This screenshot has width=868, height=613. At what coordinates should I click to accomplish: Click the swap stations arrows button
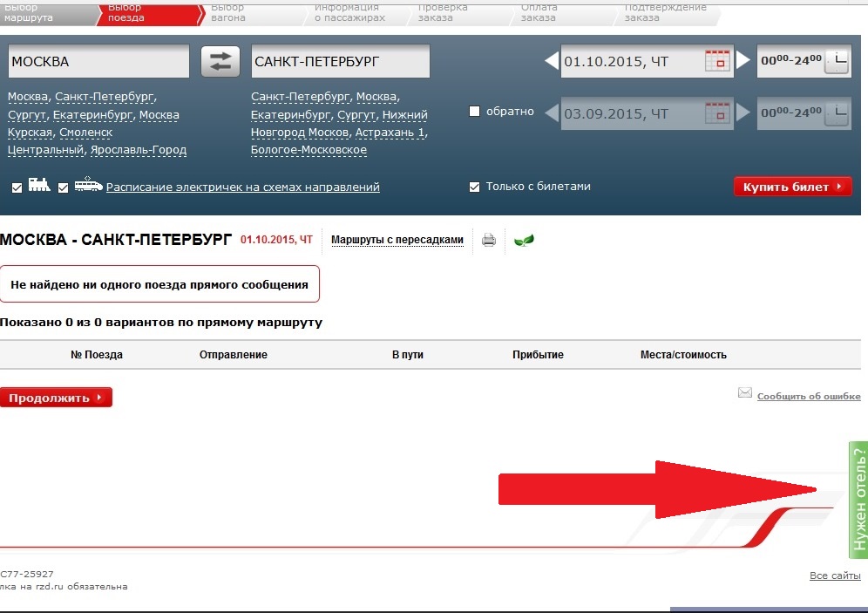pyautogui.click(x=220, y=61)
